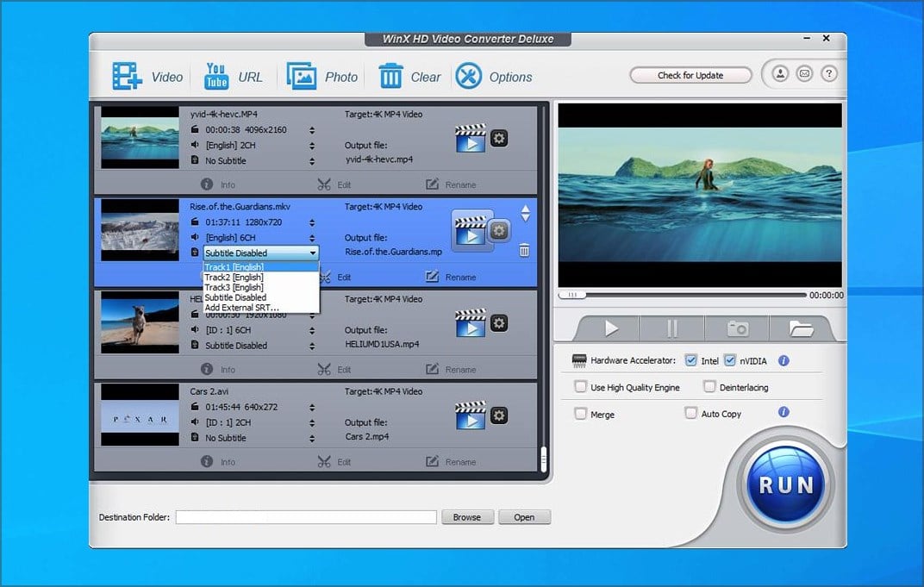Enable Use High Quality Engine
The width and height of the screenshot is (924, 587).
tap(580, 387)
